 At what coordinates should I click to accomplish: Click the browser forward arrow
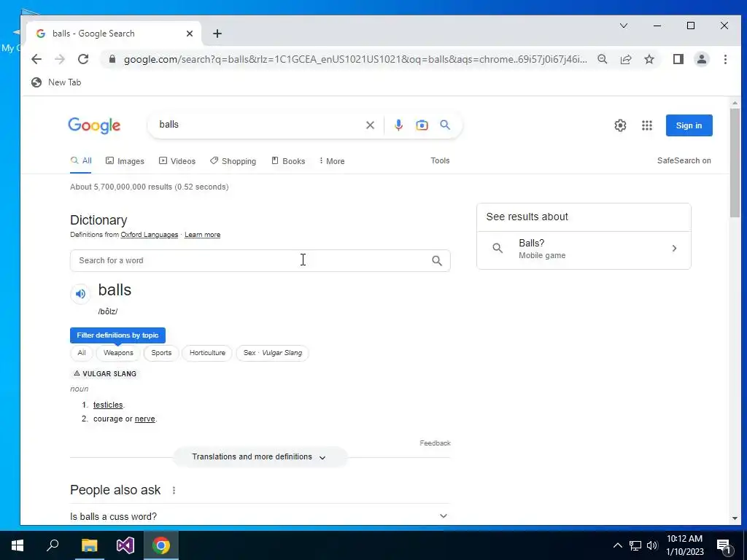point(60,59)
